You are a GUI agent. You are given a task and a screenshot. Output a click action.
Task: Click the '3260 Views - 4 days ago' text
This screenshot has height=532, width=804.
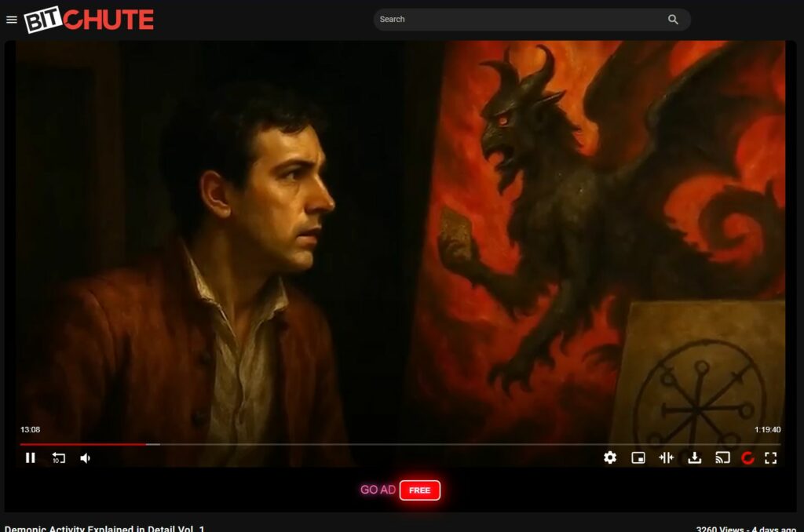click(x=746, y=528)
